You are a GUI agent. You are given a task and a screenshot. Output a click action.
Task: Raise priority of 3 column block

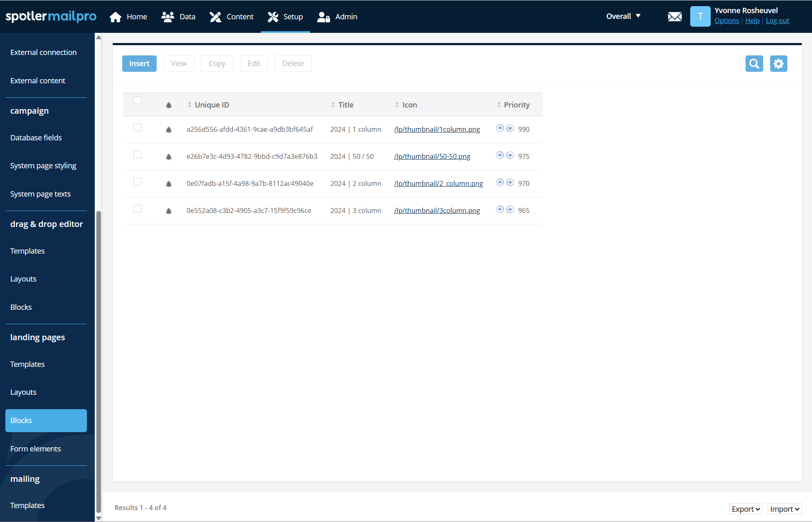click(x=500, y=209)
